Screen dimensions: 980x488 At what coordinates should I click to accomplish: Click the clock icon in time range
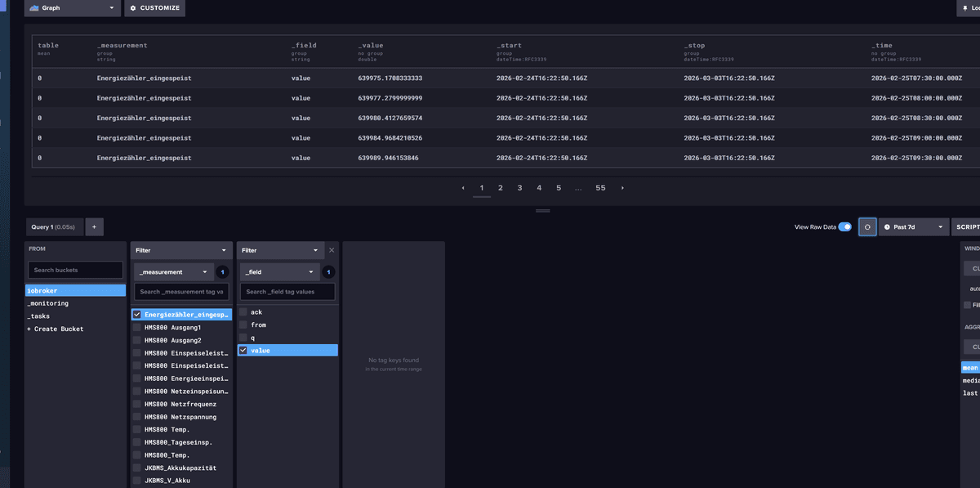[888, 226]
